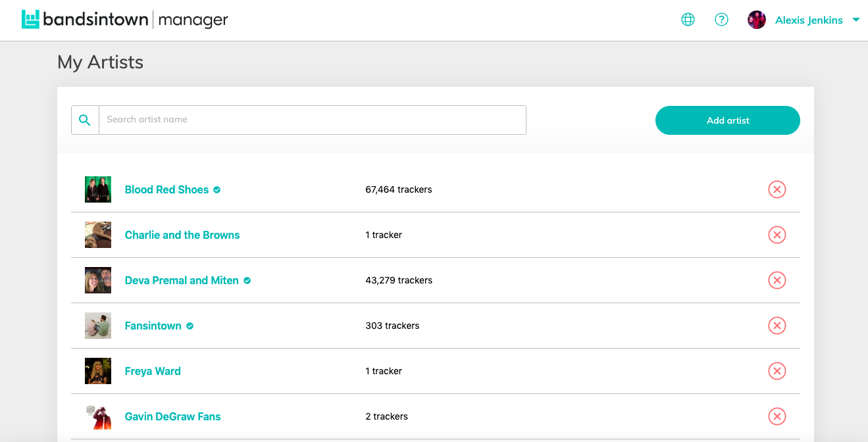
Task: Open the globe language selector icon
Action: pos(688,20)
